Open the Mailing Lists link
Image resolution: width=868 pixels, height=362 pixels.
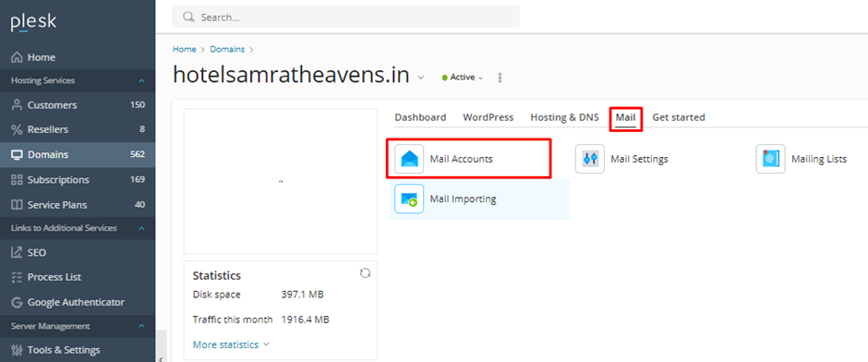[x=819, y=159]
